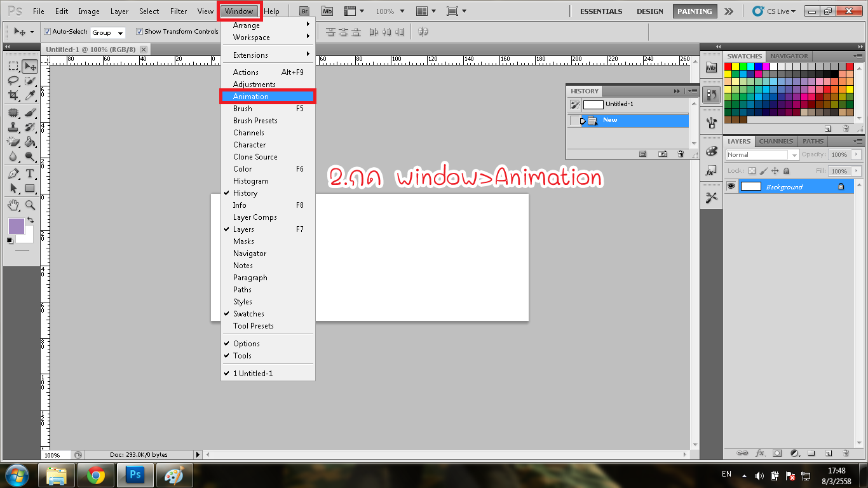The width and height of the screenshot is (868, 488).
Task: Toggle Lock image pixels in Layers panel
Action: tap(764, 171)
